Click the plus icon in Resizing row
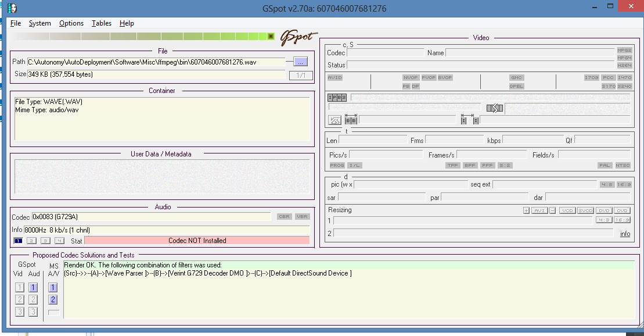644x336 pixels. pyautogui.click(x=526, y=210)
